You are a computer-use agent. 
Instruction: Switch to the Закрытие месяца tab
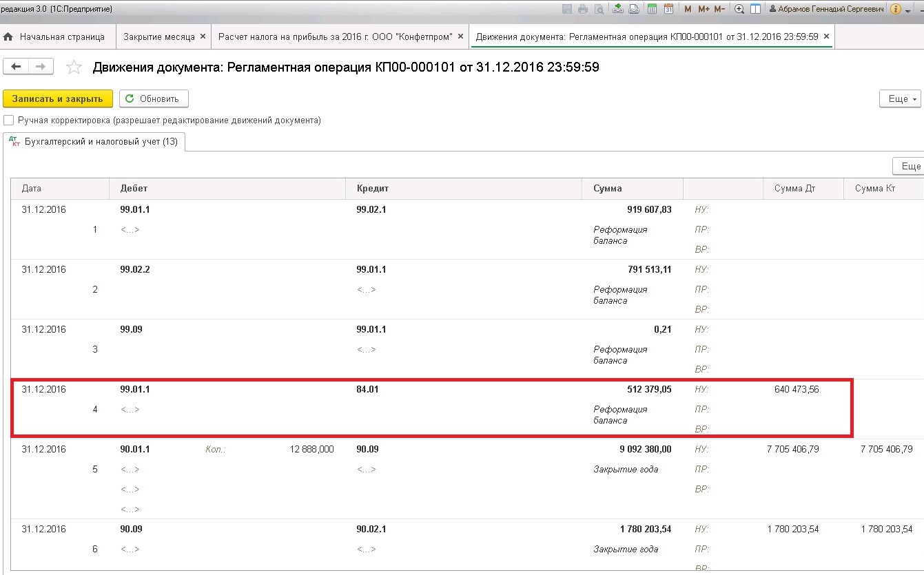158,36
